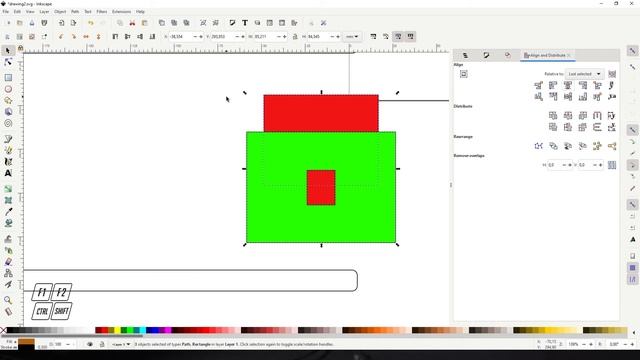The width and height of the screenshot is (640, 360).
Task: Increase the status bar zoom percentage
Action: click(590, 344)
